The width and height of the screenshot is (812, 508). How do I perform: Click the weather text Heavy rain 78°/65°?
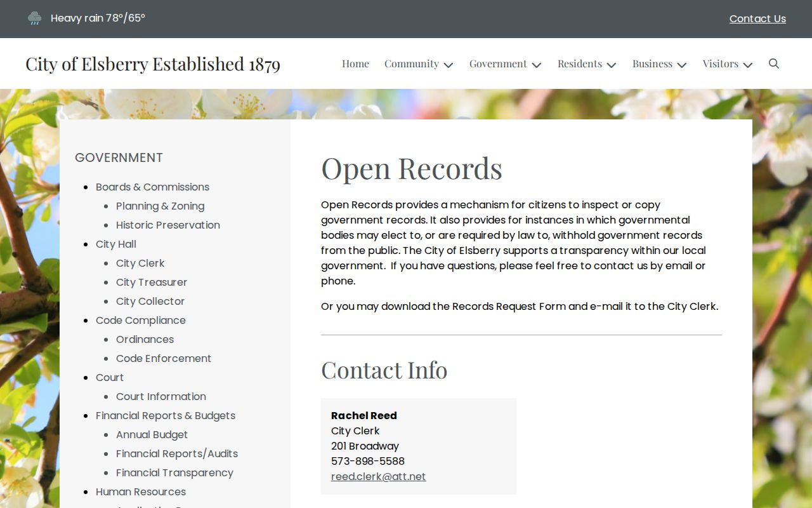click(x=98, y=18)
